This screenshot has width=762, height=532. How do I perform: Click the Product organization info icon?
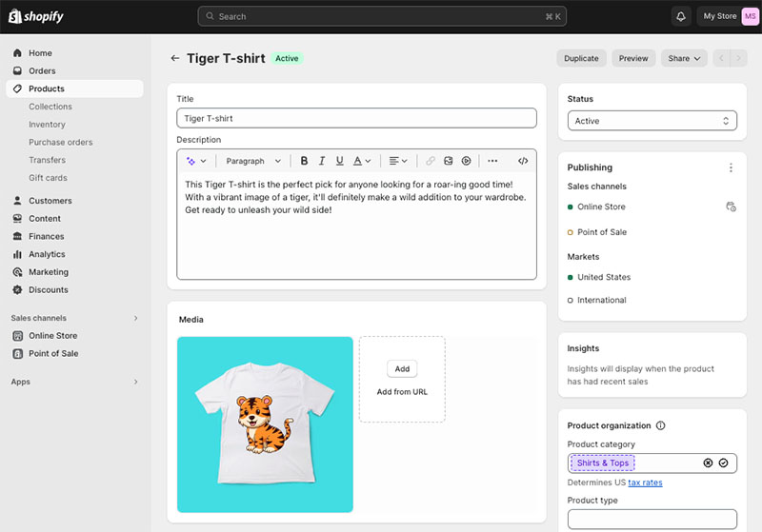[x=660, y=425]
